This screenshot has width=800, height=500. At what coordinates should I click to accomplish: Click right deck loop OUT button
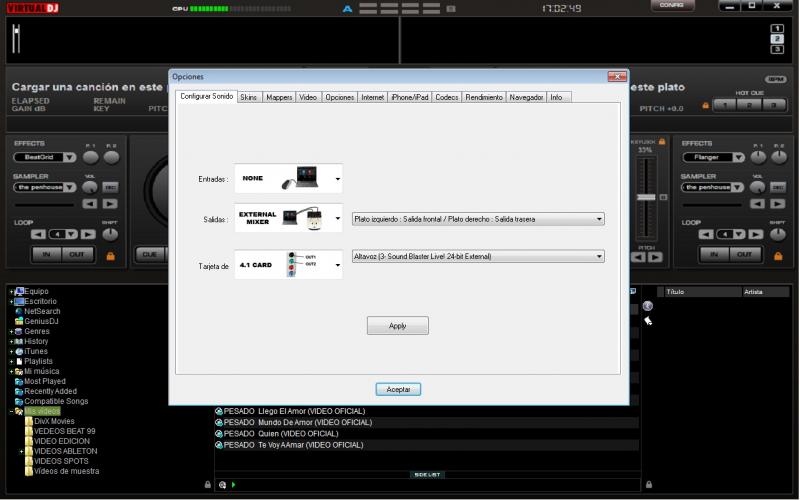click(744, 254)
